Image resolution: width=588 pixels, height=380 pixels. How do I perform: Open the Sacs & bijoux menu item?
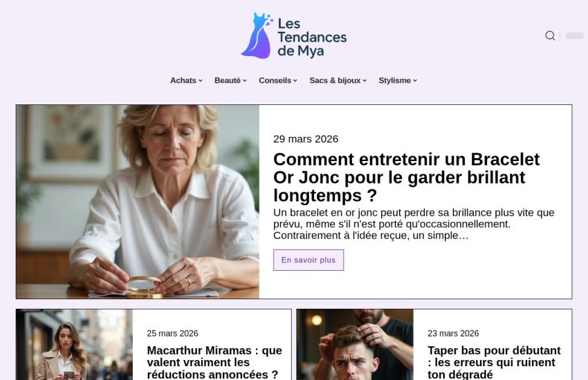tap(335, 81)
